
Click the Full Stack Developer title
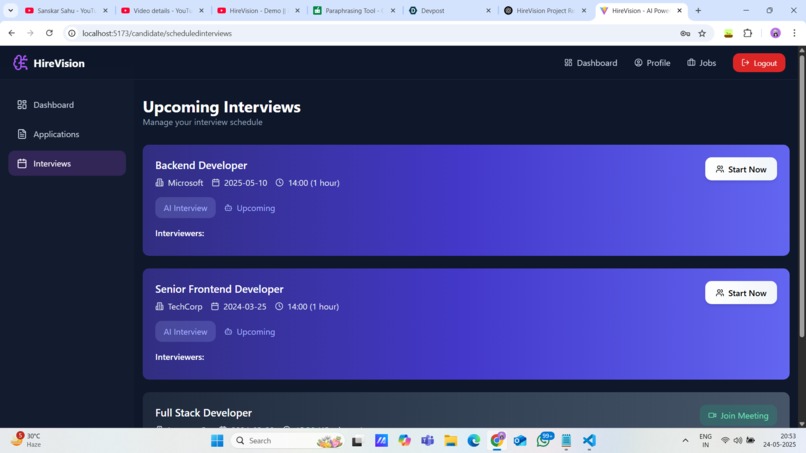point(204,413)
